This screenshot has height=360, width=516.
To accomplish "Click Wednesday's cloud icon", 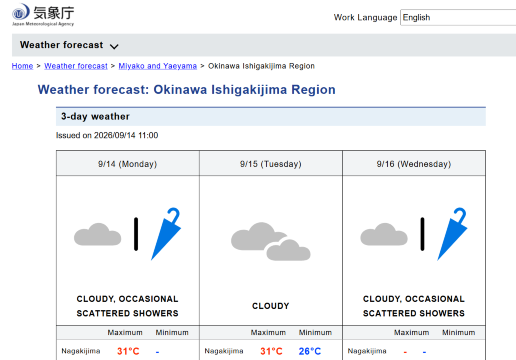I will 384,234.
